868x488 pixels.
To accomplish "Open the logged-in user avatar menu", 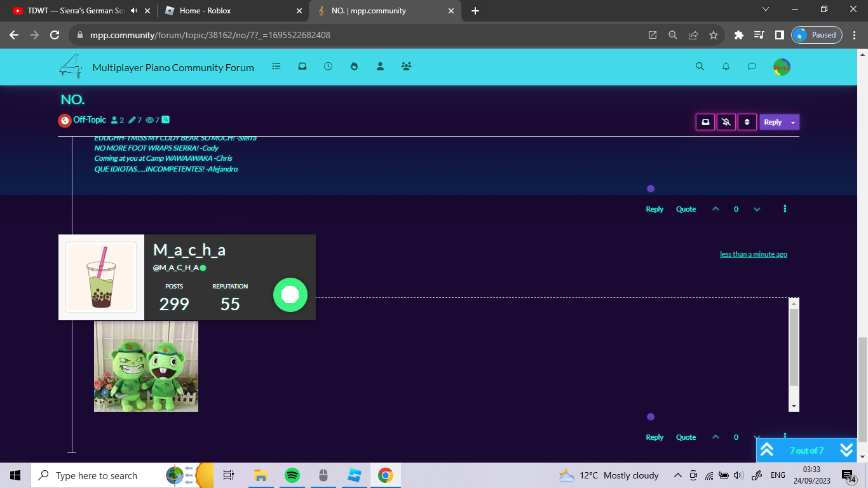I will [x=782, y=67].
